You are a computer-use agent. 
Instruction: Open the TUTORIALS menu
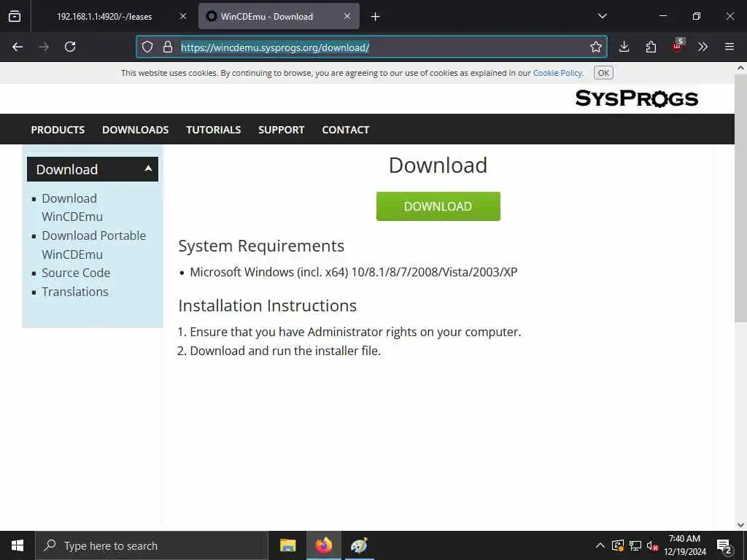(x=214, y=130)
